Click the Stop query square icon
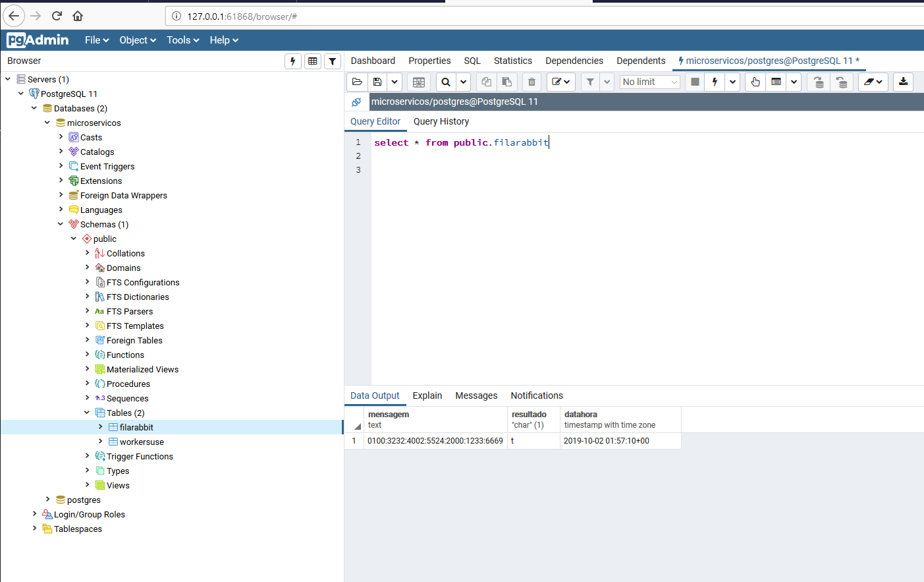 695,82
